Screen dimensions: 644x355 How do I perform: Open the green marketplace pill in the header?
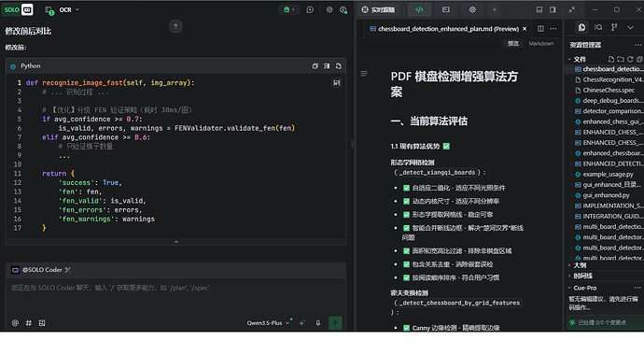pyautogui.click(x=289, y=9)
